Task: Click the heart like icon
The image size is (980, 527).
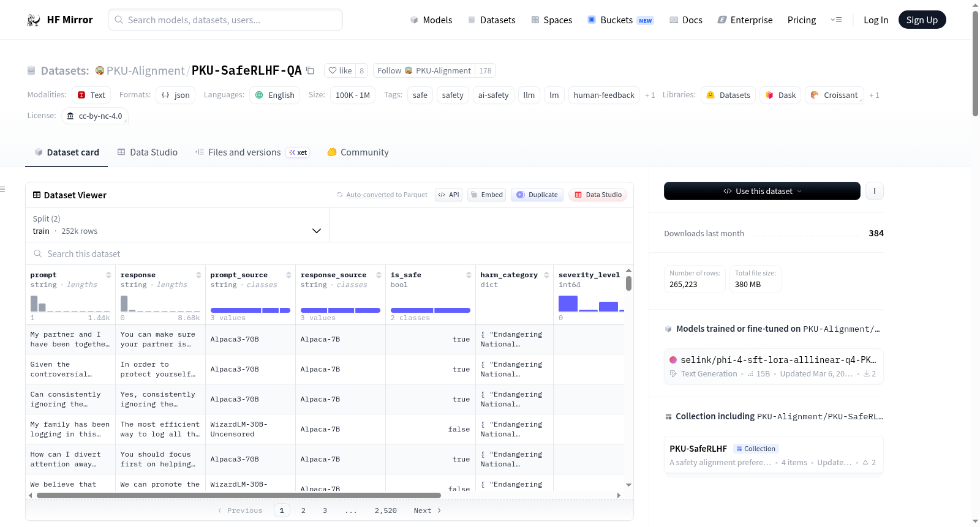Action: (333, 70)
